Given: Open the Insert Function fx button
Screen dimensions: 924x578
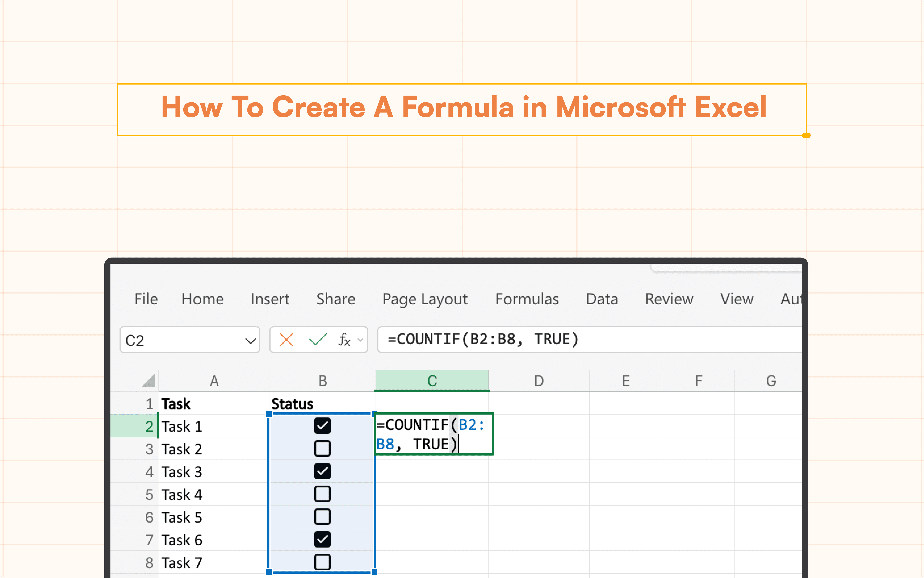Looking at the screenshot, I should pyautogui.click(x=344, y=339).
